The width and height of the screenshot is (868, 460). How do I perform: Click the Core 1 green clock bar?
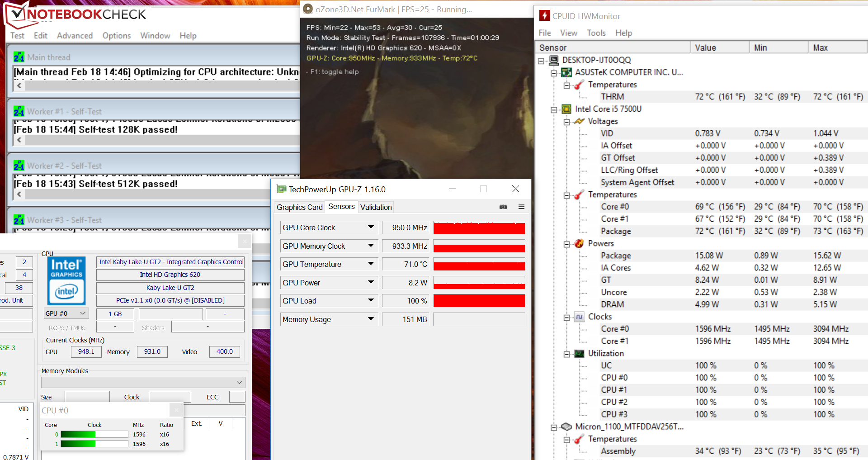point(94,444)
